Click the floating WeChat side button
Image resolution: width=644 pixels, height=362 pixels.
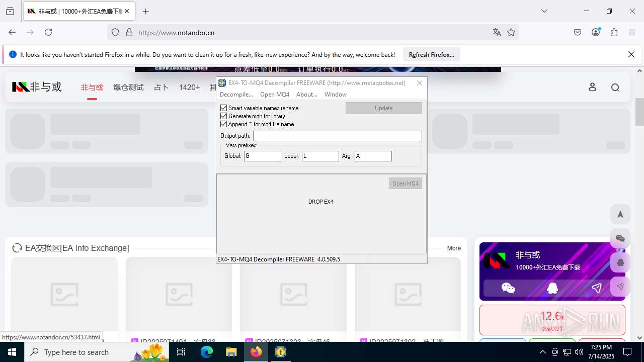coord(620,238)
